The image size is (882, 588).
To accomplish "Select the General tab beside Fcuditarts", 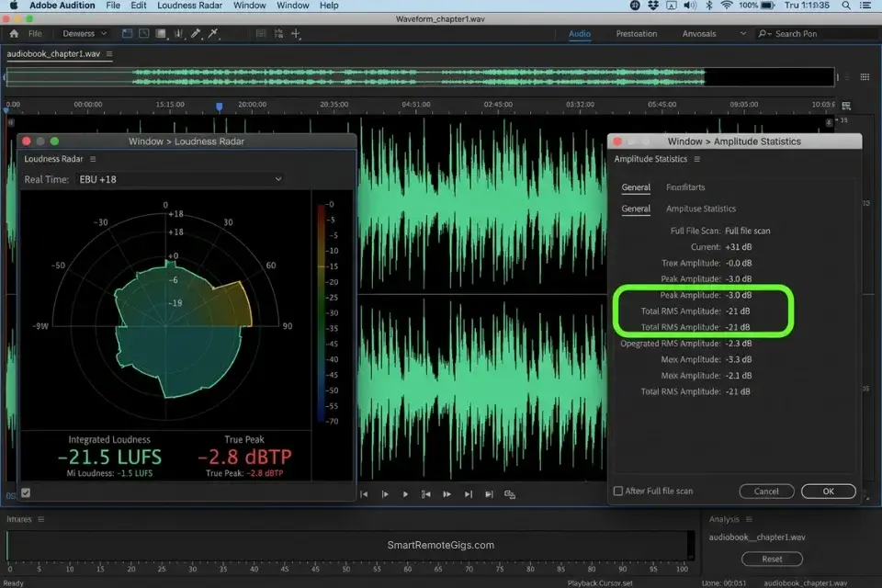I will 636,187.
